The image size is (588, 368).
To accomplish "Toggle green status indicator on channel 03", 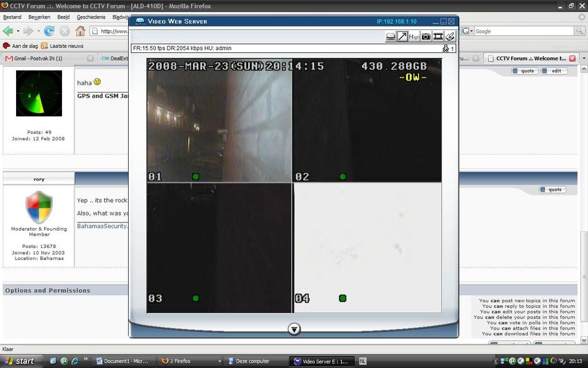I will click(195, 298).
